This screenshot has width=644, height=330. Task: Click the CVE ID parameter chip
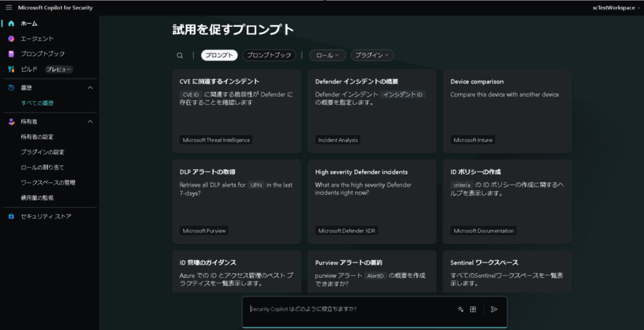(191, 94)
